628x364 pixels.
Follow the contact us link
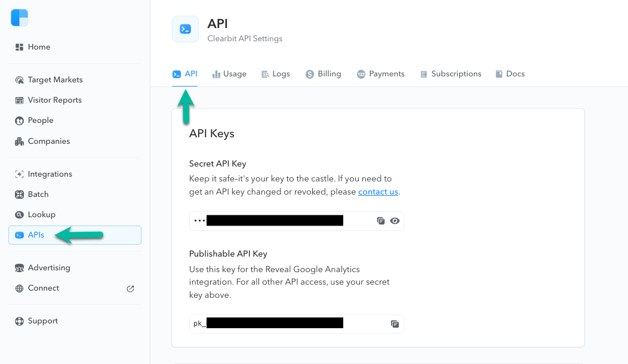tap(378, 192)
